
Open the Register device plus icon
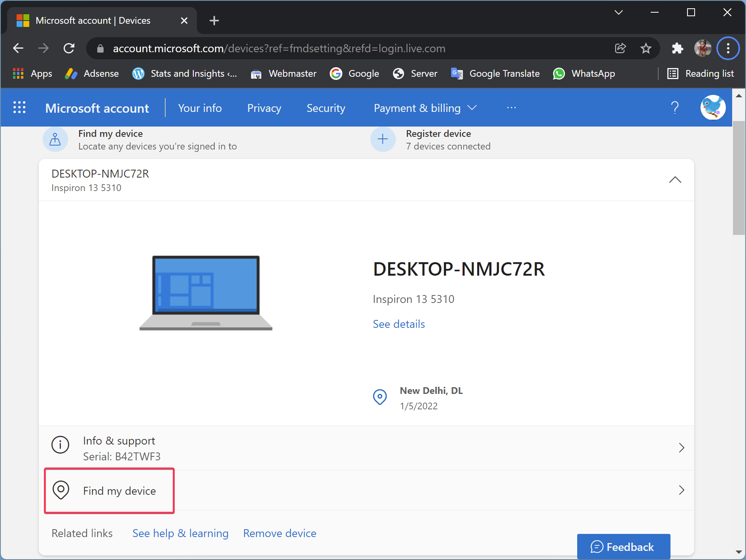pos(383,139)
